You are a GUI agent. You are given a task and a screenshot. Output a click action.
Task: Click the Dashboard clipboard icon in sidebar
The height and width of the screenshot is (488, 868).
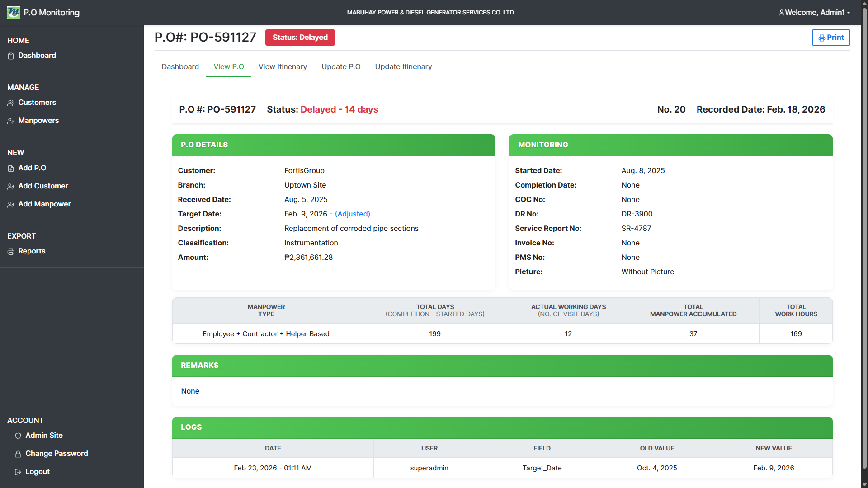[x=11, y=56]
